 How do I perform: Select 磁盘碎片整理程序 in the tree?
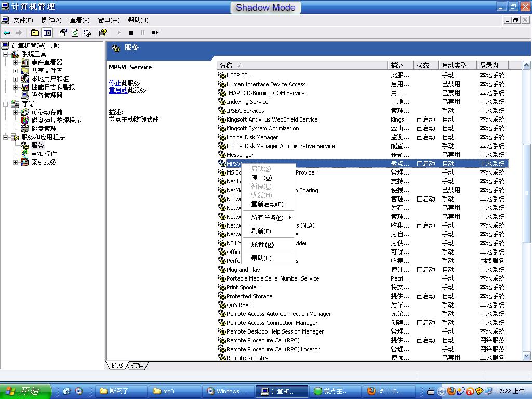pyautogui.click(x=56, y=121)
